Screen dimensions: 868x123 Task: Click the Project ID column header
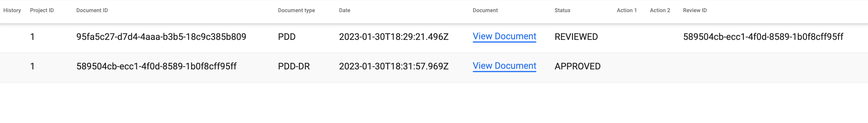(42, 10)
